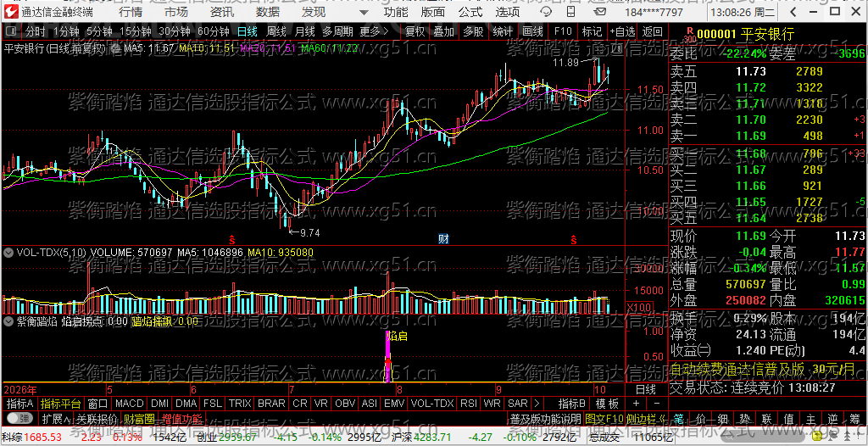This screenshot has width=868, height=446.
Task: Open 窗口 window count selector
Action: 98,404
